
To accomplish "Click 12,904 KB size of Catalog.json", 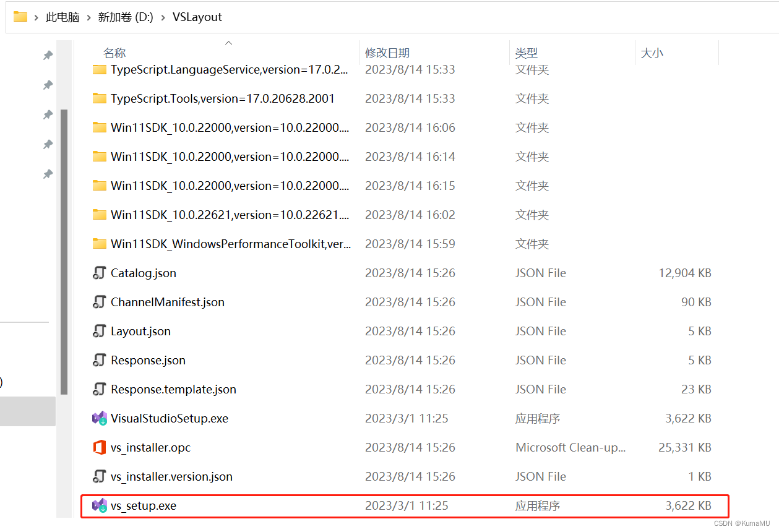I will tap(685, 273).
